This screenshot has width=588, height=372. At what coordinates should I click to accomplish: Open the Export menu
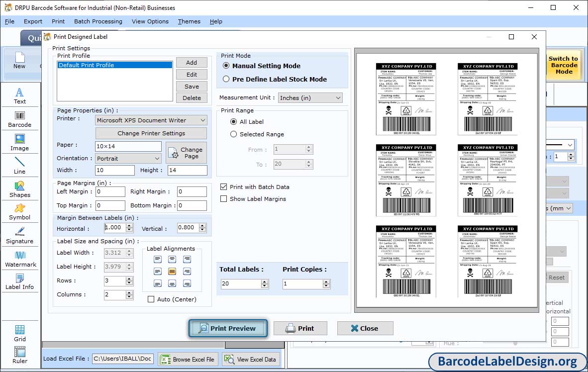(x=33, y=21)
